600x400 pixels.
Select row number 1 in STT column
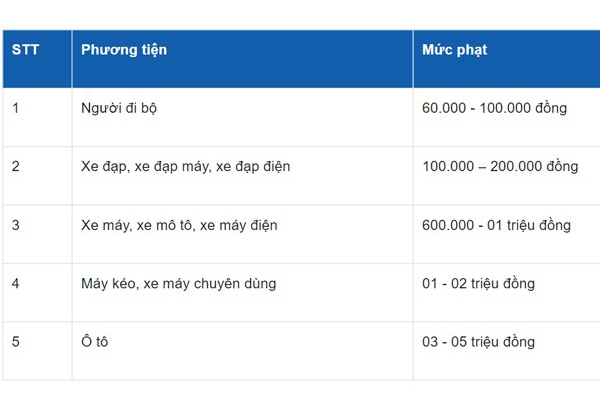[16, 108]
